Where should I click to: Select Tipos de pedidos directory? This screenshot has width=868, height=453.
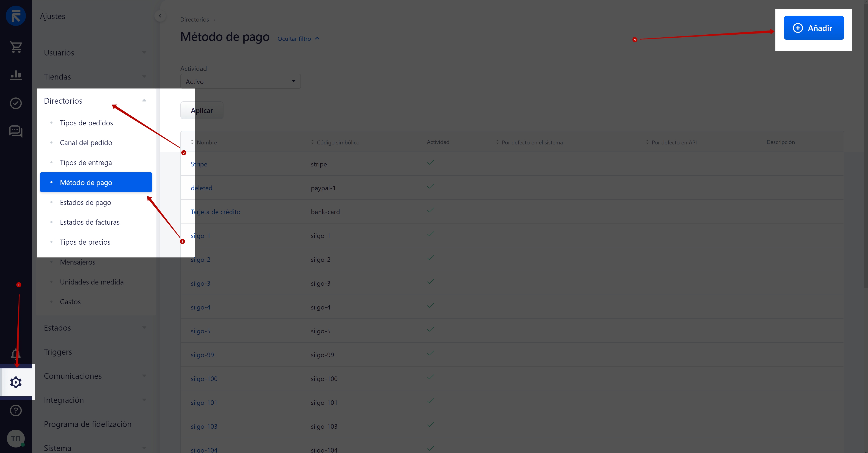[x=86, y=123]
